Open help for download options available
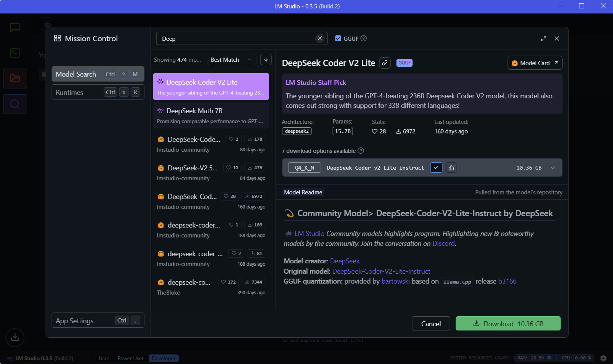613x364 pixels. pyautogui.click(x=361, y=151)
